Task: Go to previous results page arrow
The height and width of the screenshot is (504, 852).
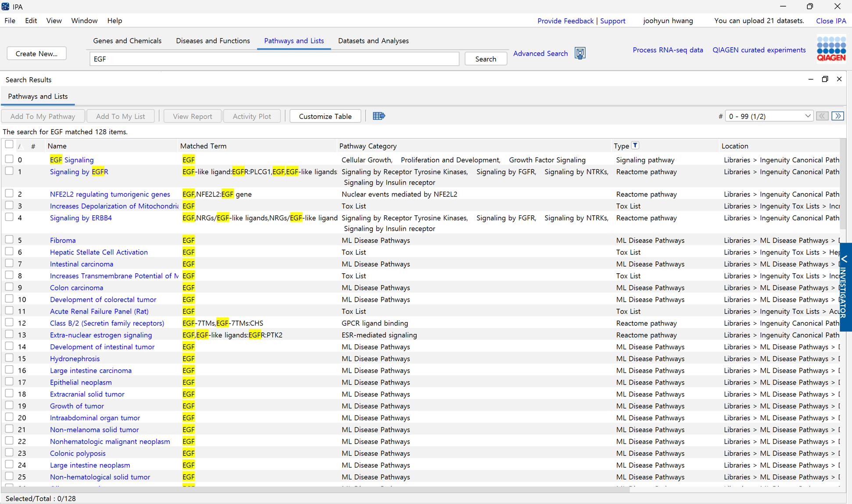Action: (x=822, y=116)
